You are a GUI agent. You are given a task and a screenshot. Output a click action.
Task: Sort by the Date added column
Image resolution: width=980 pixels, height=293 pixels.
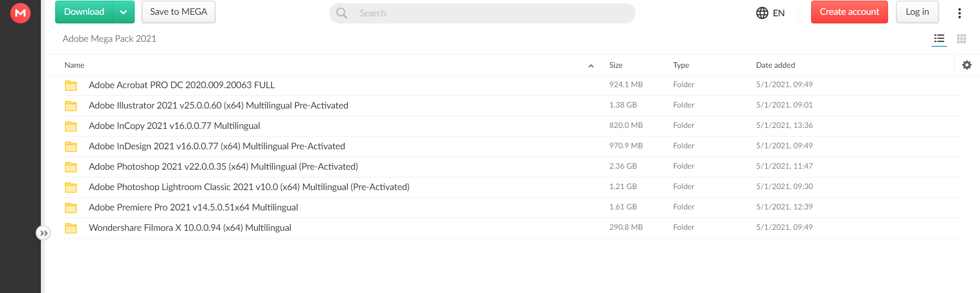[x=775, y=65]
